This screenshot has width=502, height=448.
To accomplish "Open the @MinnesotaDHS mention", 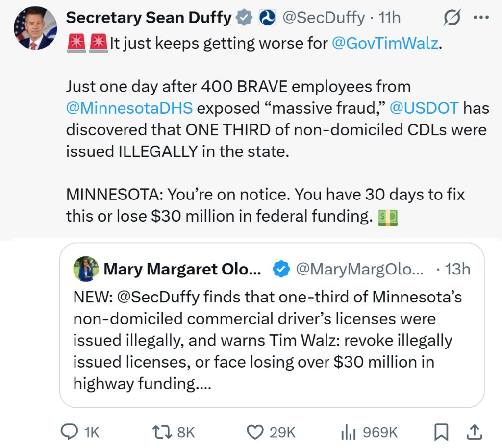I will (129, 108).
